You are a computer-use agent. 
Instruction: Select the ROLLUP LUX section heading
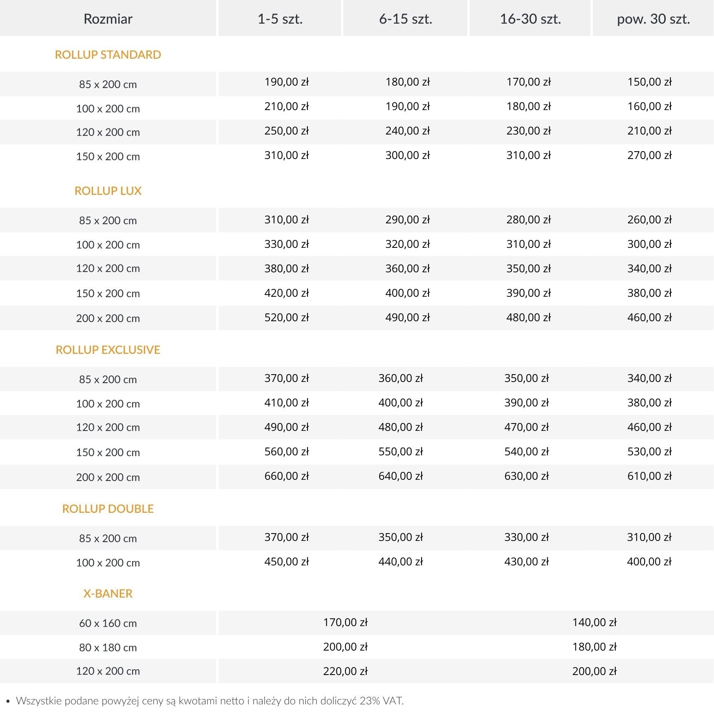click(108, 191)
